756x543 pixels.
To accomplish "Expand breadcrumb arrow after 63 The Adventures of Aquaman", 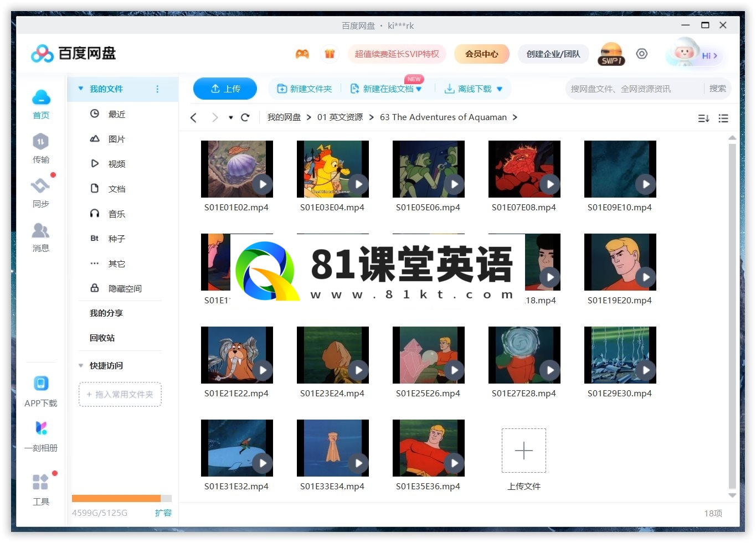I will click(x=515, y=117).
